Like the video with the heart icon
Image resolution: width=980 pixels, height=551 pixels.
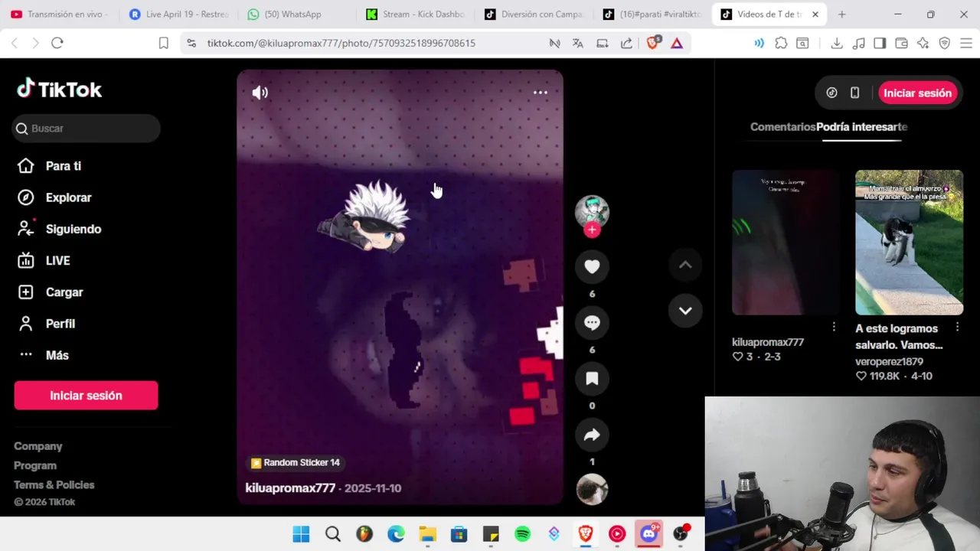point(592,266)
